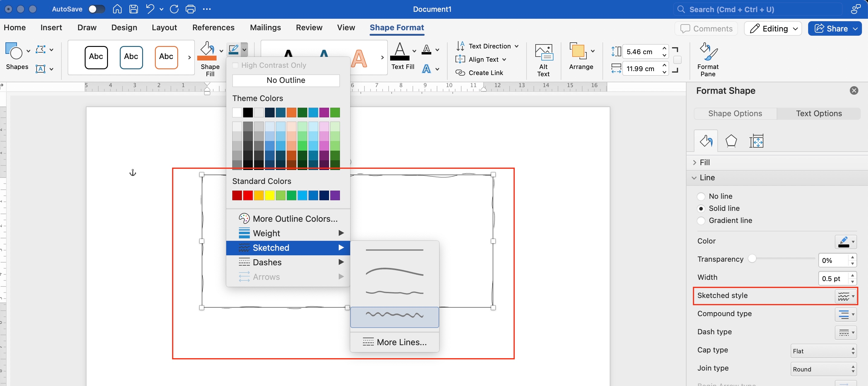Click the Undo arrow icon

tap(150, 9)
